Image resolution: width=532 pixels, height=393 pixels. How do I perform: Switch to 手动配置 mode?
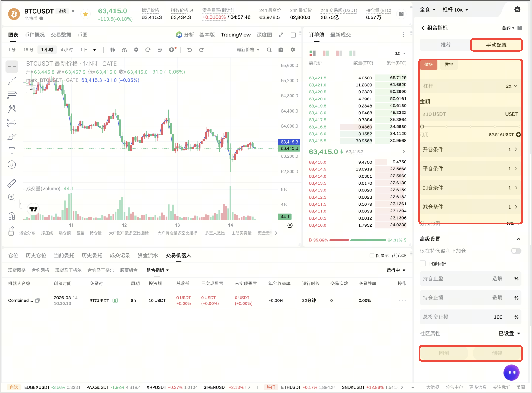tap(496, 45)
